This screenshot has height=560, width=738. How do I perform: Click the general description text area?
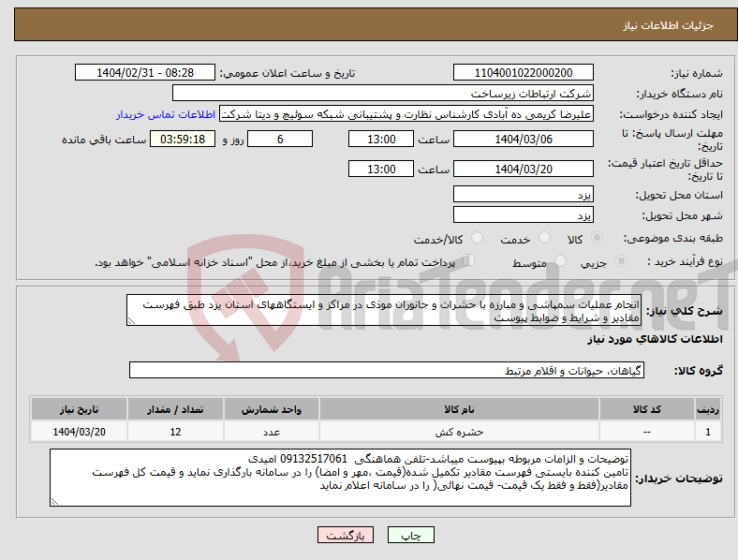tap(384, 310)
